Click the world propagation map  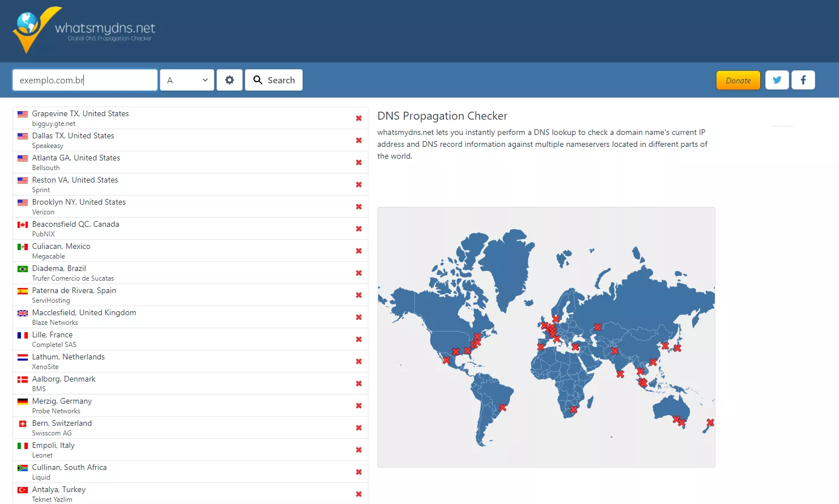click(546, 337)
